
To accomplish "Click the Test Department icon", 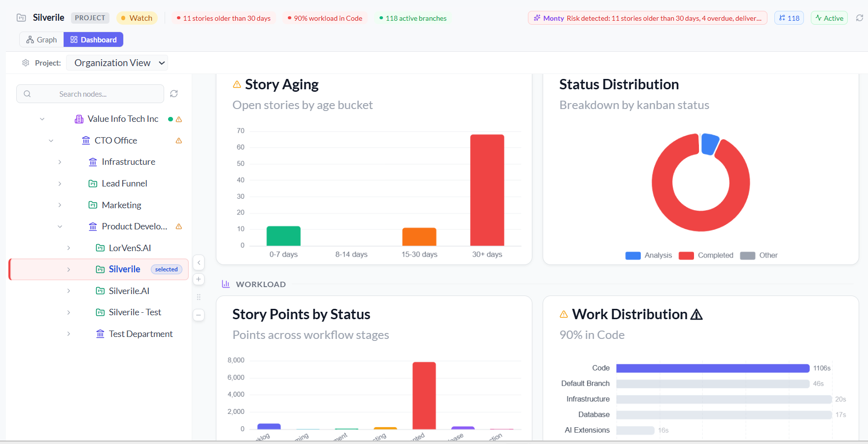I will (100, 334).
